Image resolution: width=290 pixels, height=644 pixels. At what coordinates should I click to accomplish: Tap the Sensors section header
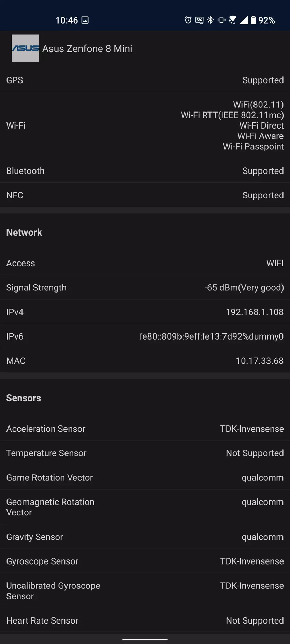coord(24,398)
